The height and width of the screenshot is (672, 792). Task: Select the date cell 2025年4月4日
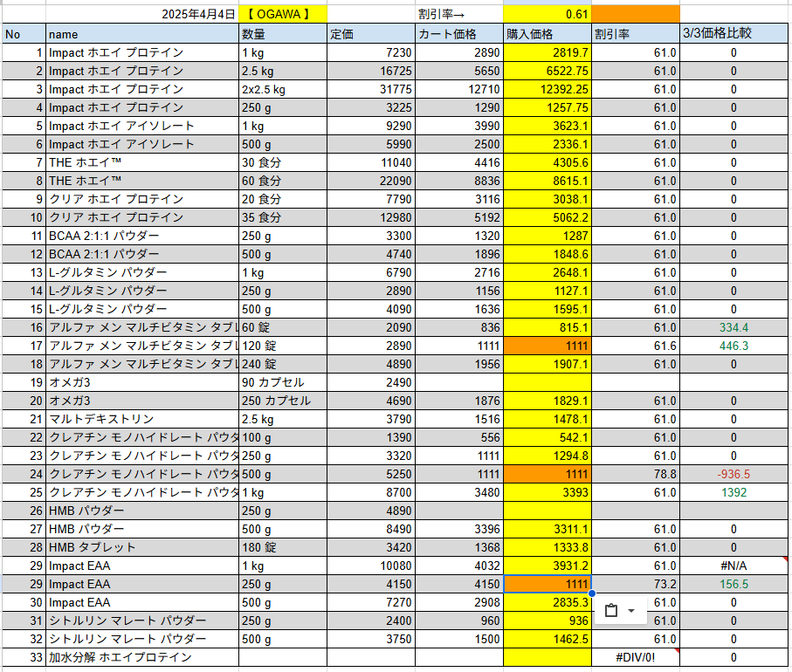pyautogui.click(x=142, y=14)
